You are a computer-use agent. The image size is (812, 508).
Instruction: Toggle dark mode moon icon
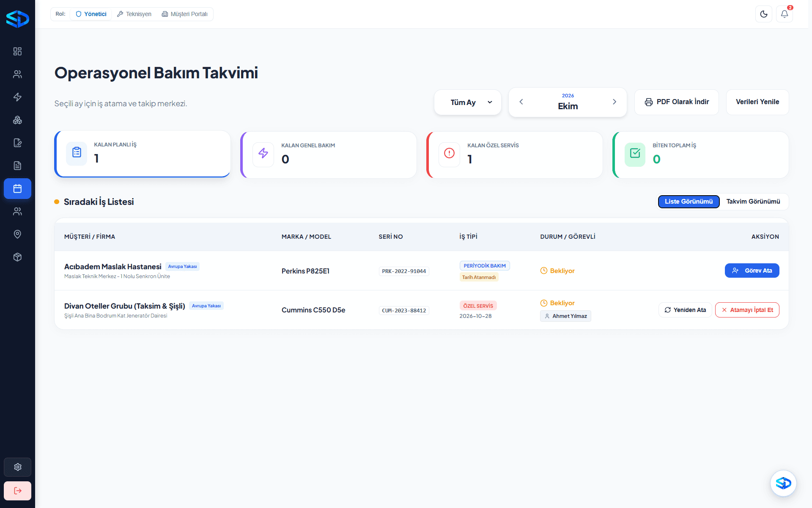[764, 14]
